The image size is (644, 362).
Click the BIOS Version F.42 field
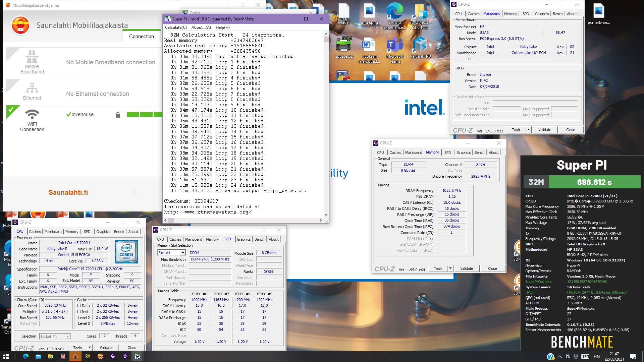click(x=528, y=80)
